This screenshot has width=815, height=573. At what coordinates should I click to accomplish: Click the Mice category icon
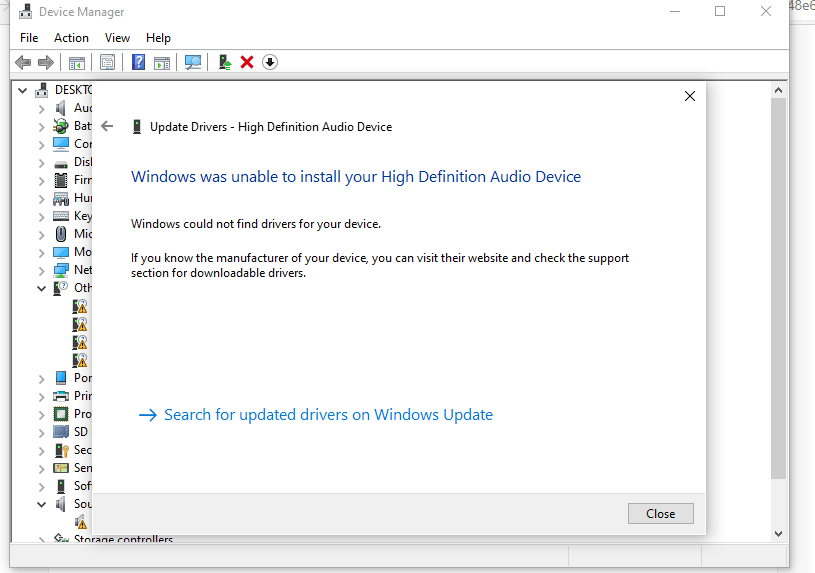coord(61,234)
